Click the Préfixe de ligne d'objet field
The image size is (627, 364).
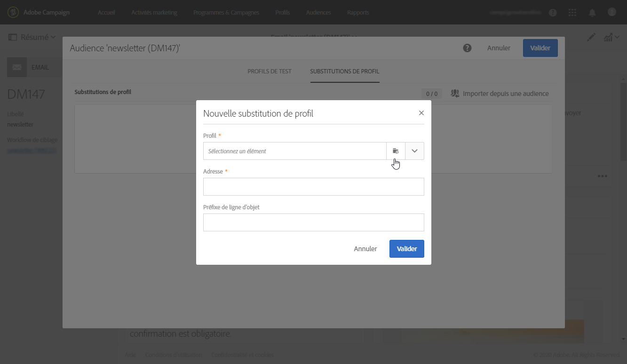pos(314,222)
